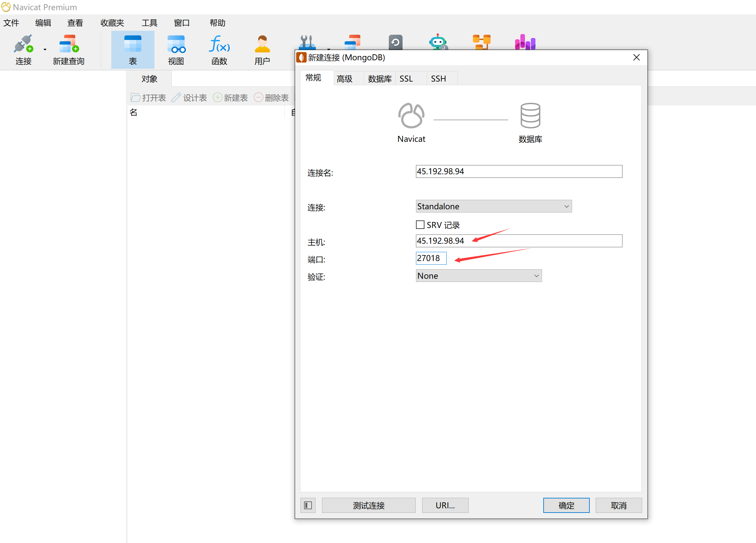Open the 工具 menu

pyautogui.click(x=149, y=23)
